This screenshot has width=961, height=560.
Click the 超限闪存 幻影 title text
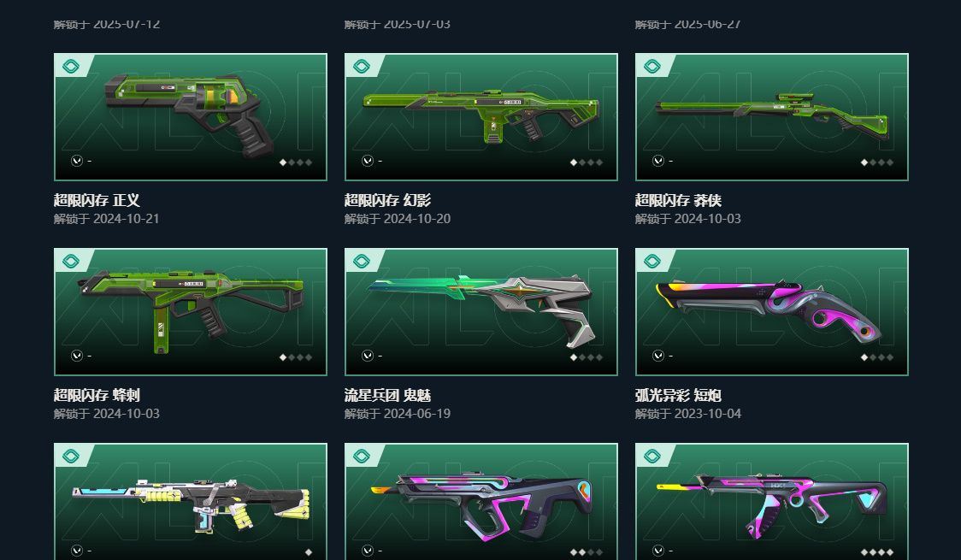387,200
